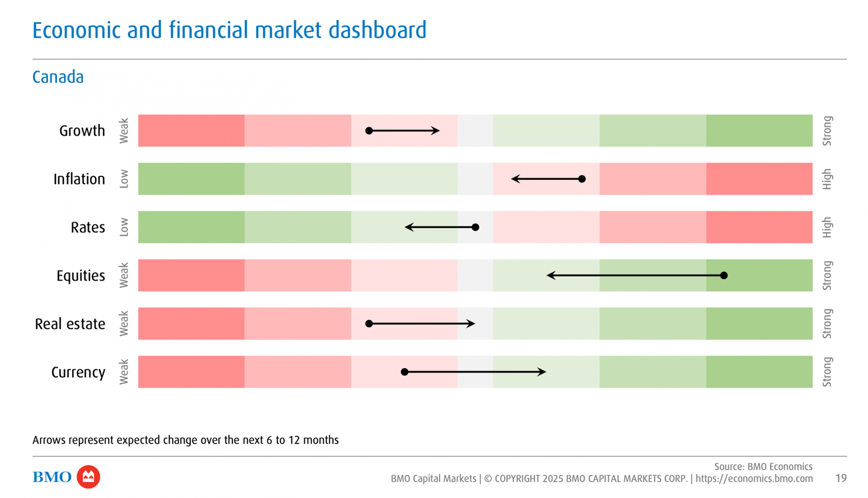Select the Canada subtitle heading
The width and height of the screenshot is (868, 498).
[x=58, y=77]
